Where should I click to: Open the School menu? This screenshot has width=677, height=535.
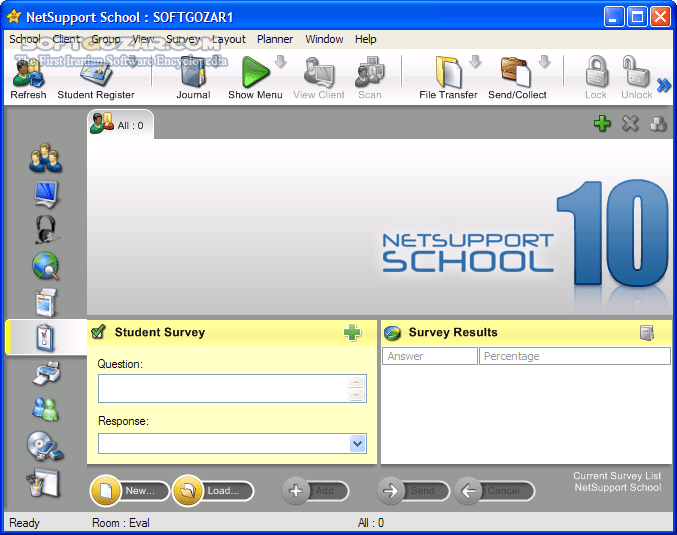pyautogui.click(x=25, y=39)
